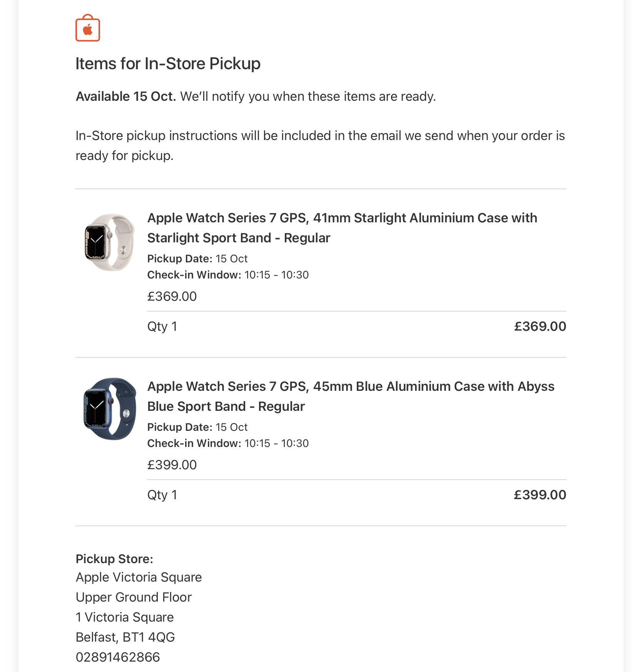Image resolution: width=642 pixels, height=672 pixels.
Task: Click Qty 1 under the Blue watch
Action: (x=162, y=495)
